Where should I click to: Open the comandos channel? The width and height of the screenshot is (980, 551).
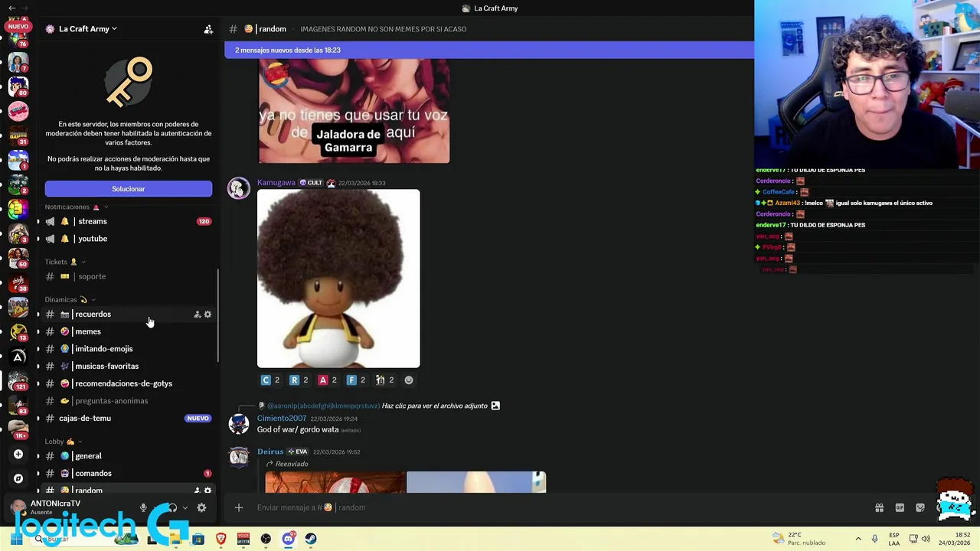tap(129, 474)
